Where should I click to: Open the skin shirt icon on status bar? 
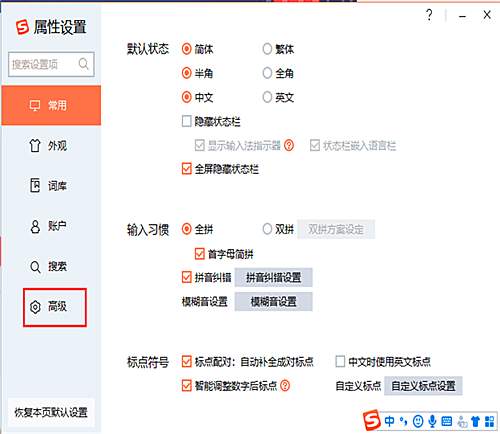point(475,421)
